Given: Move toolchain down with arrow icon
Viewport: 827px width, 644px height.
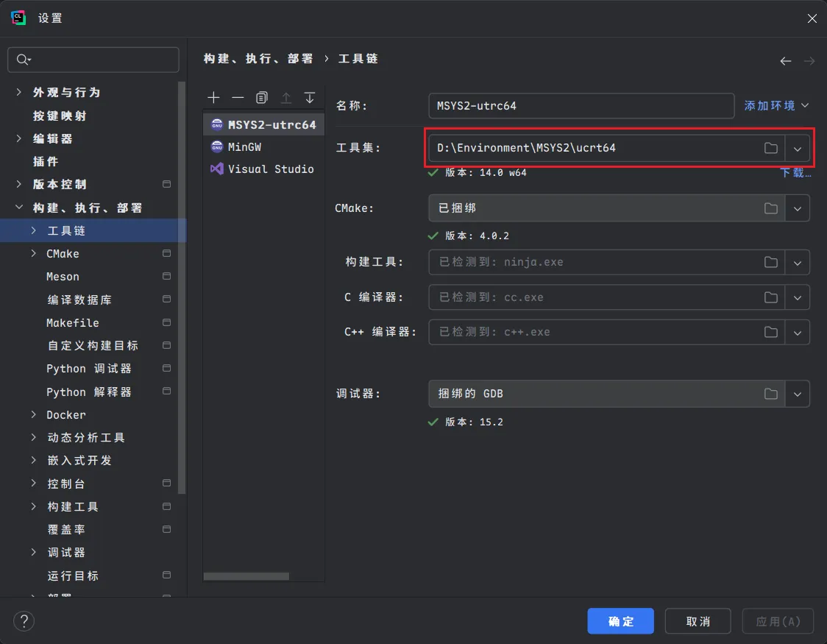Looking at the screenshot, I should pyautogui.click(x=310, y=98).
